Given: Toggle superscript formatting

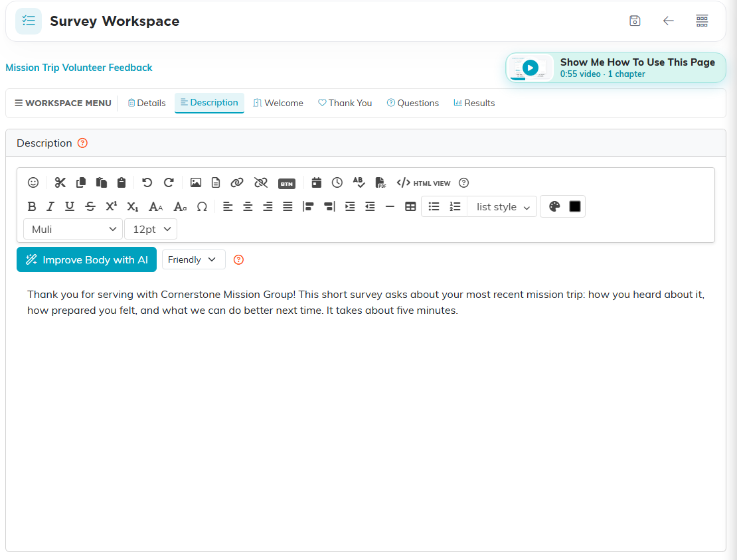Looking at the screenshot, I should (x=112, y=206).
